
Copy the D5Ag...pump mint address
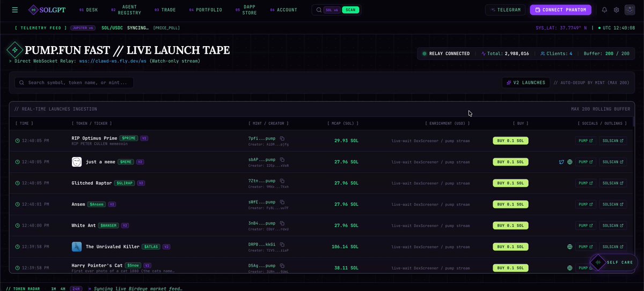(282, 265)
